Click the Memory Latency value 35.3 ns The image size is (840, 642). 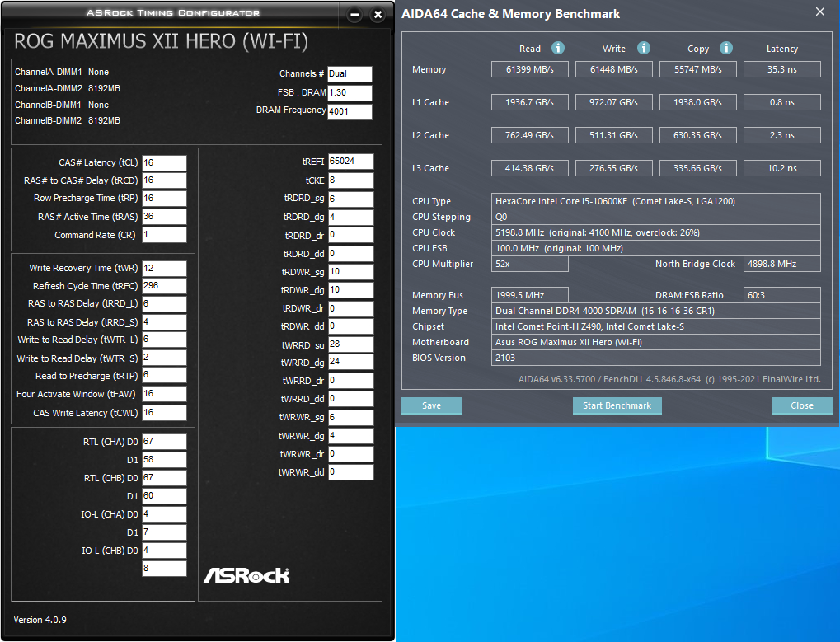[782, 69]
